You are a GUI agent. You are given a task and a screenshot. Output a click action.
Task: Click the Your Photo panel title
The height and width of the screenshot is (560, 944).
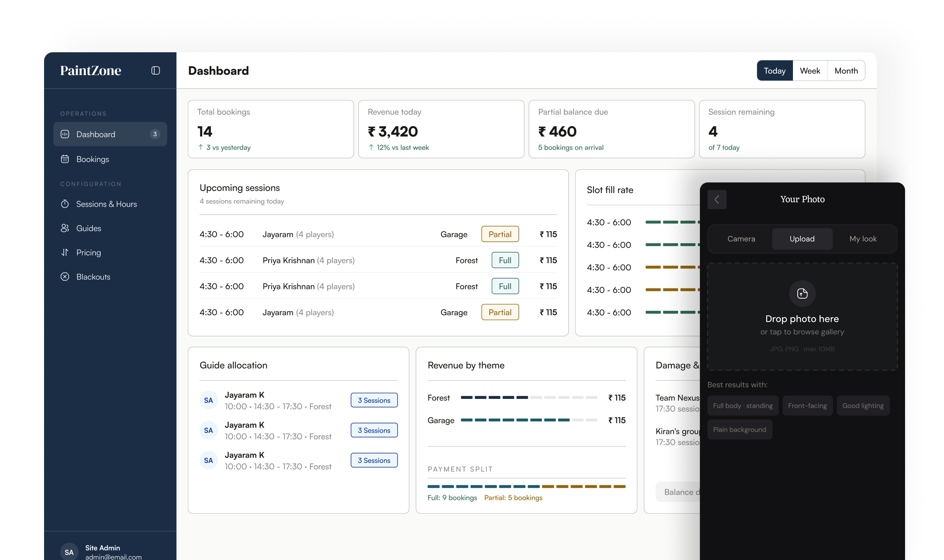click(x=802, y=199)
